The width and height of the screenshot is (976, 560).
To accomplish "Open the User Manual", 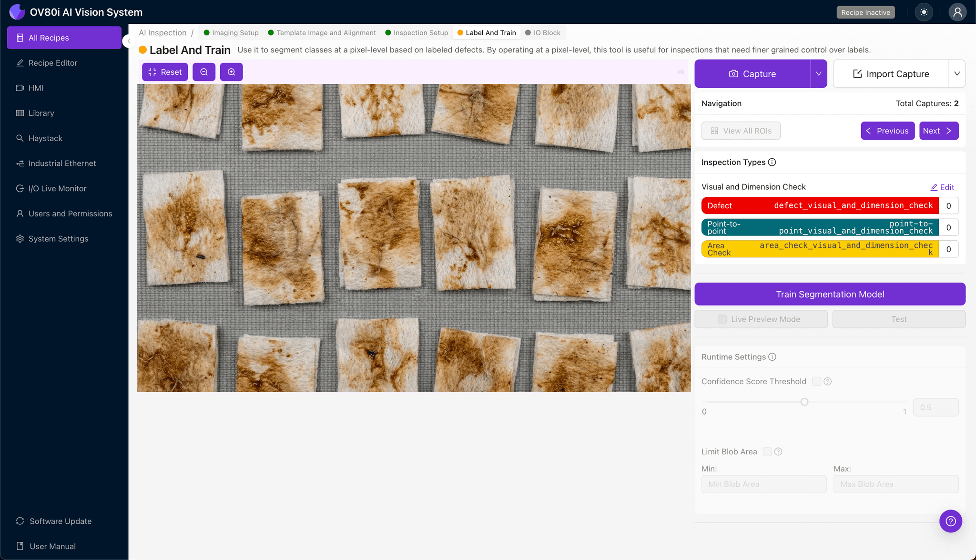I will pos(64,546).
